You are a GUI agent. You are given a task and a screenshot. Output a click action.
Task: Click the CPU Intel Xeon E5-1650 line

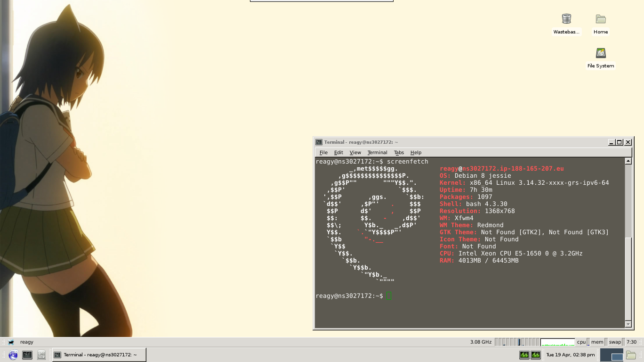511,253
